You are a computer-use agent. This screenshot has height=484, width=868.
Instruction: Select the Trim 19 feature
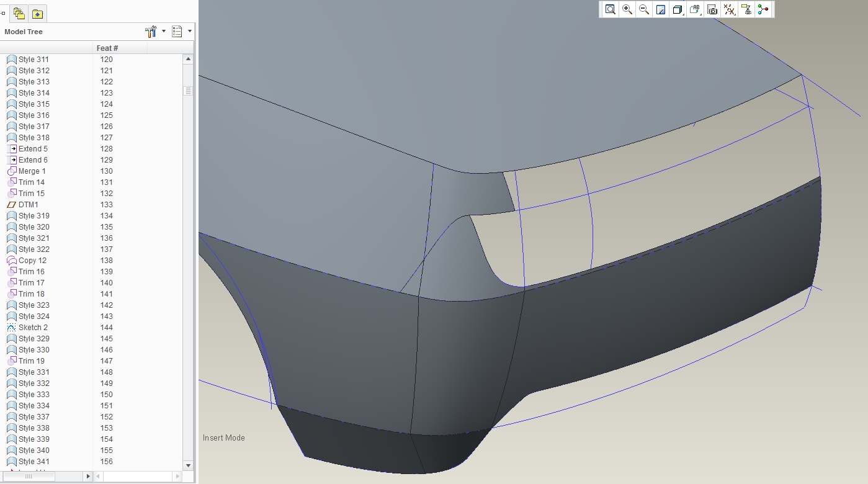point(31,361)
